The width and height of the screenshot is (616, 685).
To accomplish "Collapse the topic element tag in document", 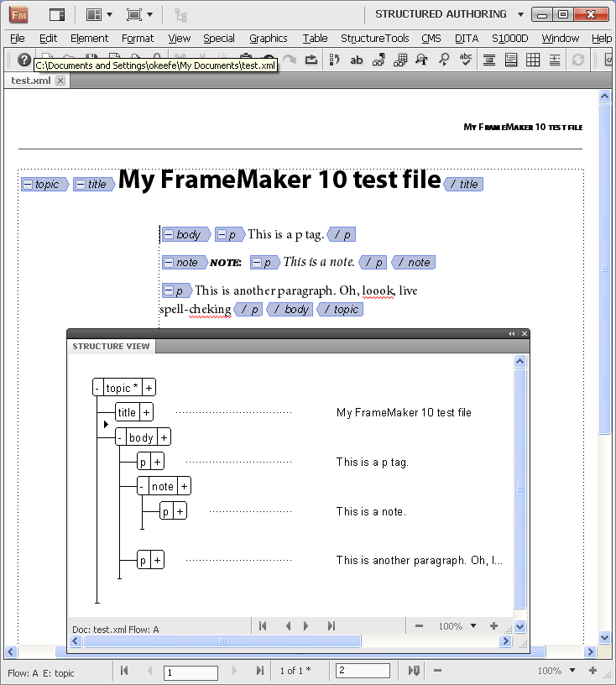I will click(x=28, y=185).
